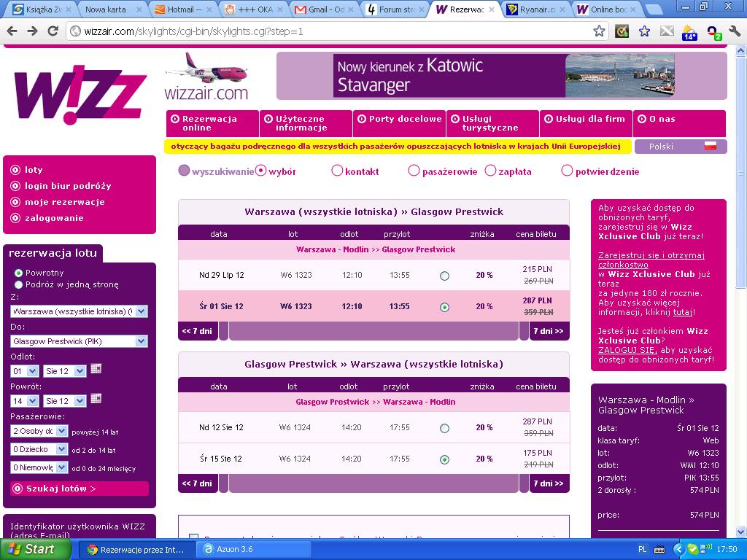Follow the 'ZALOGUJ SIĘ' link
The height and width of the screenshot is (560, 747).
(628, 350)
